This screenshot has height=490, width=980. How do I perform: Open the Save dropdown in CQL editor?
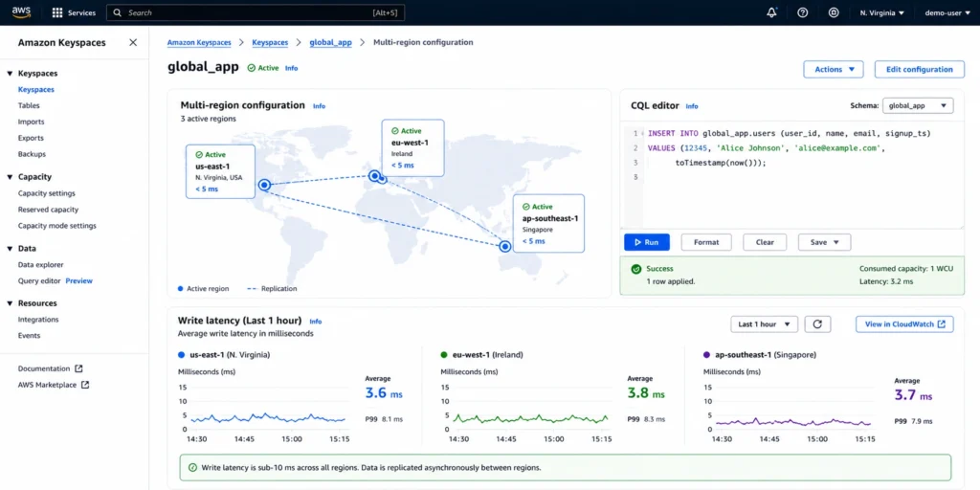click(824, 242)
